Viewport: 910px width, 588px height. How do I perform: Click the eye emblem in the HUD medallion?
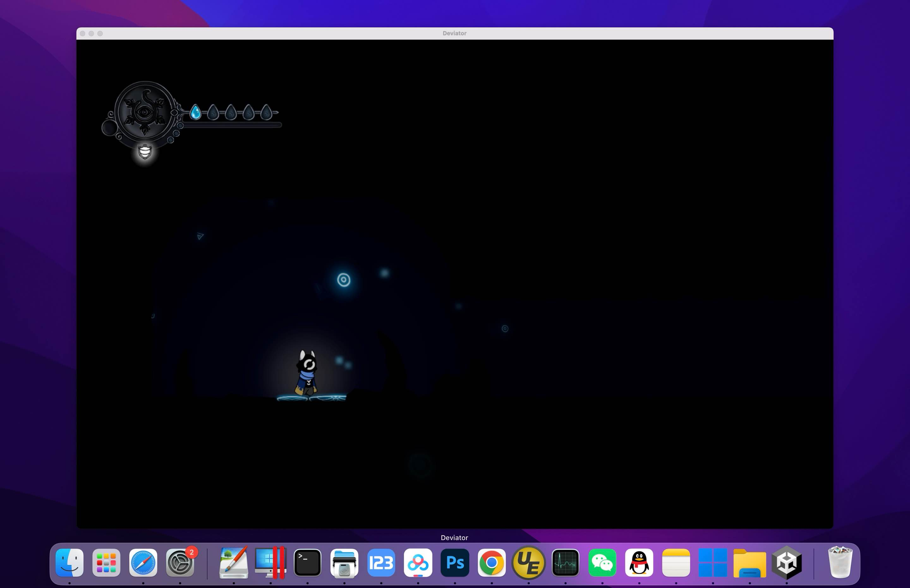pyautogui.click(x=144, y=112)
